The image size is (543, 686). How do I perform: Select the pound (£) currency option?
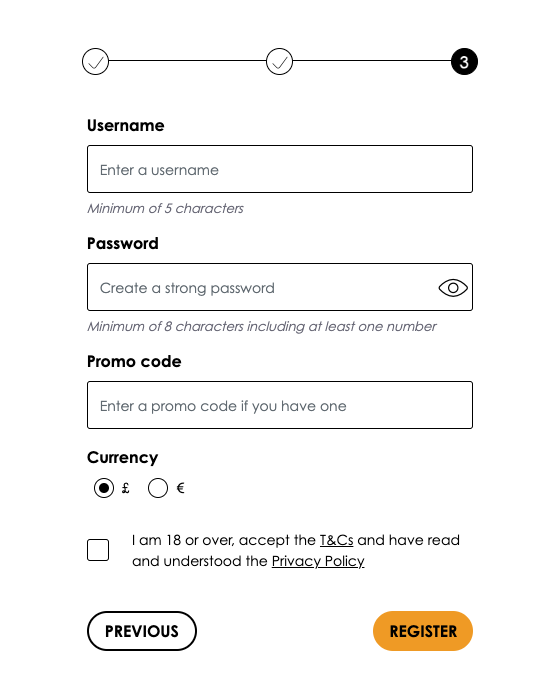104,488
